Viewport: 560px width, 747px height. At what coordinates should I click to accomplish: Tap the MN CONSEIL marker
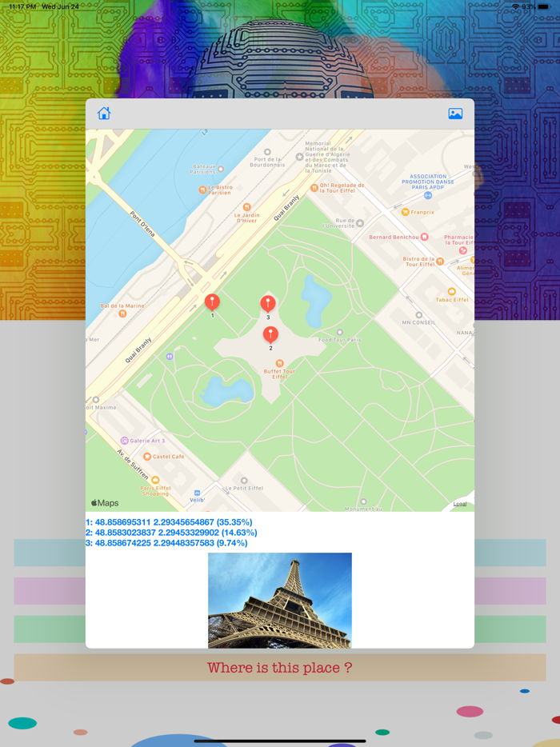pyautogui.click(x=418, y=315)
